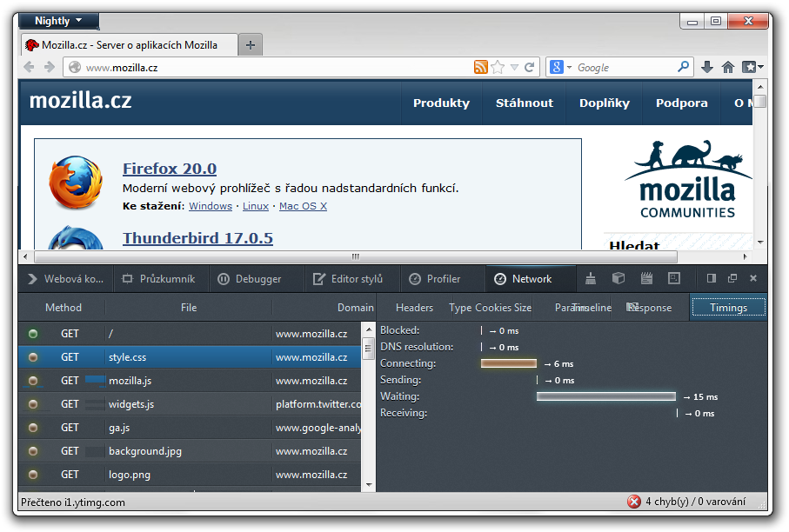
Task: Toggle the 3D cube view icon
Action: 618,278
